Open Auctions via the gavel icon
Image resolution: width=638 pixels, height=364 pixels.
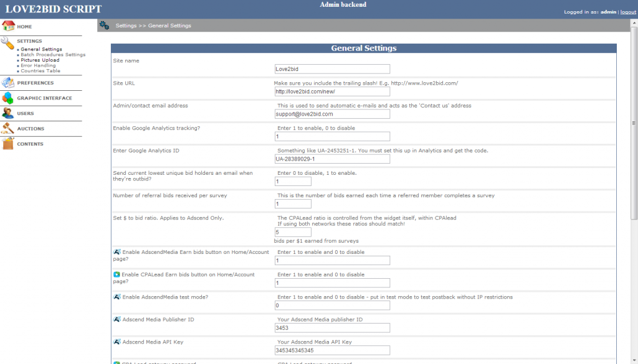point(7,128)
